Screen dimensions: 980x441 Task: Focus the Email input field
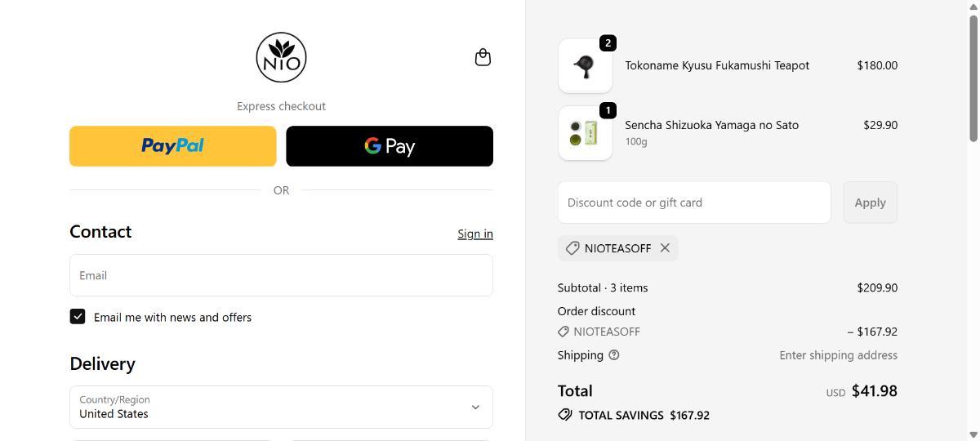pyautogui.click(x=281, y=275)
